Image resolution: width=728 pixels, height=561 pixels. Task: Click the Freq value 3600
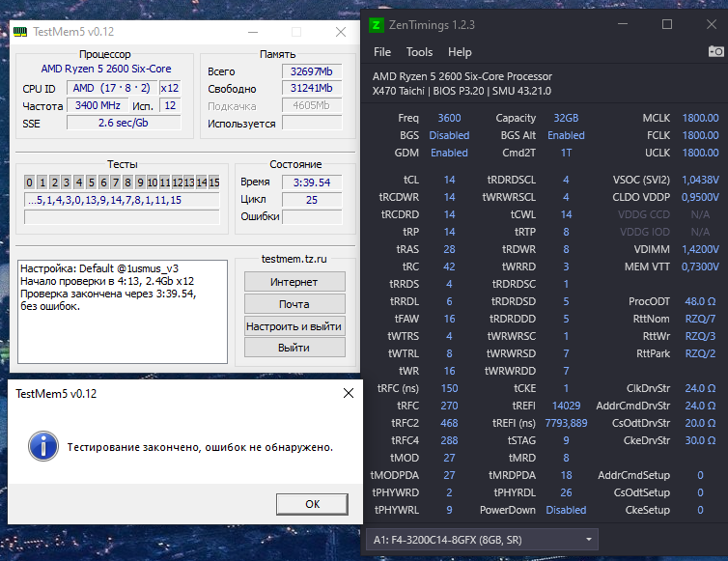[x=449, y=118]
